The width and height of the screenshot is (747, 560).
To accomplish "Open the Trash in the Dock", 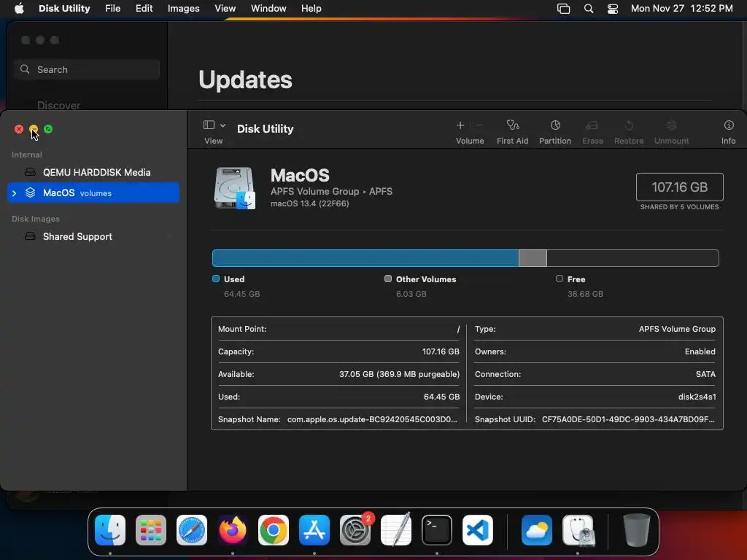I will [x=636, y=530].
